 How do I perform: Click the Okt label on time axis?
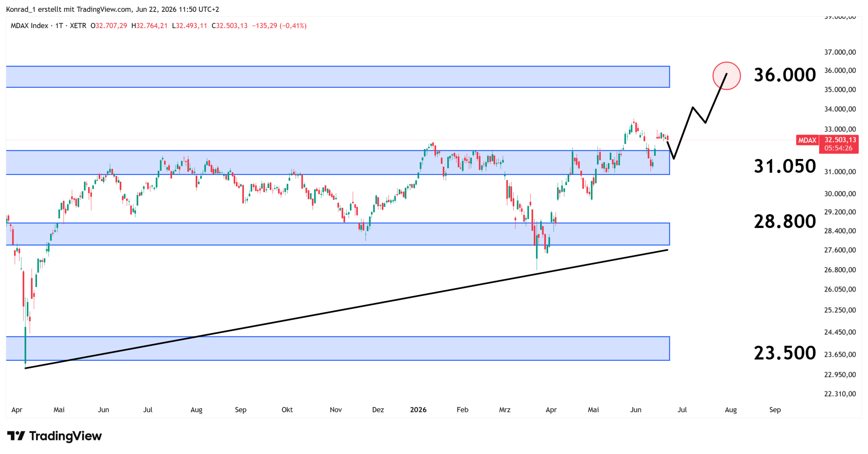tap(287, 410)
